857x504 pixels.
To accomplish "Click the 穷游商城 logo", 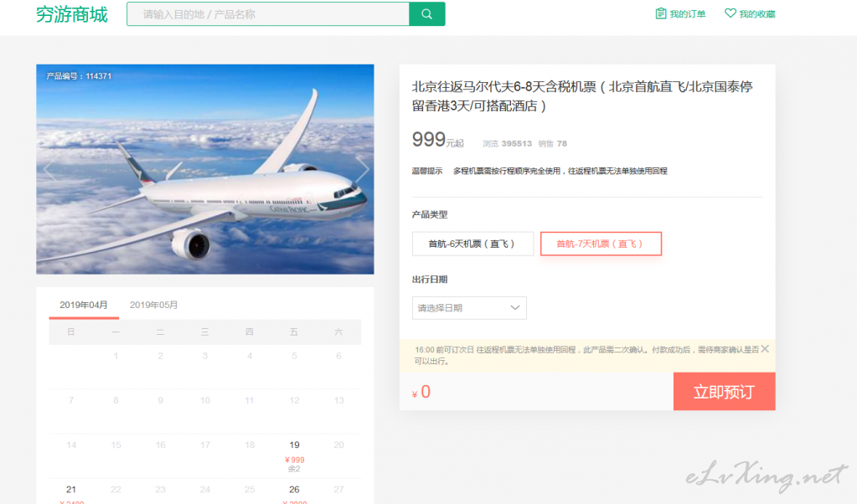I will [72, 14].
